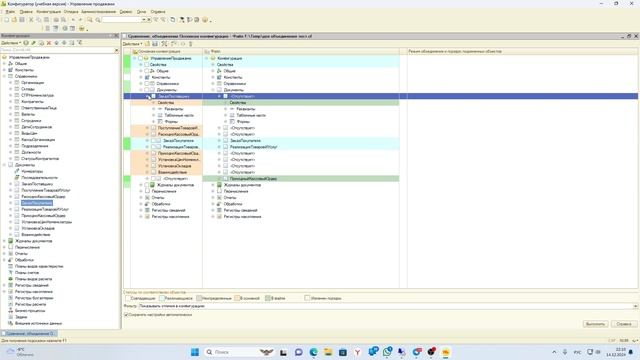Click the red X Delete icon in Configuration panel
Screen dimensions: 640x360
click(49, 43)
